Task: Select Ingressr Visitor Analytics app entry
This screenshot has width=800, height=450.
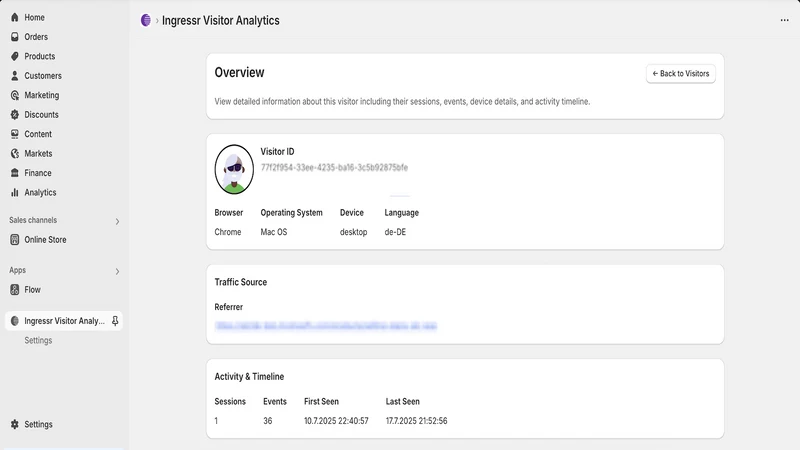Action: 64,320
